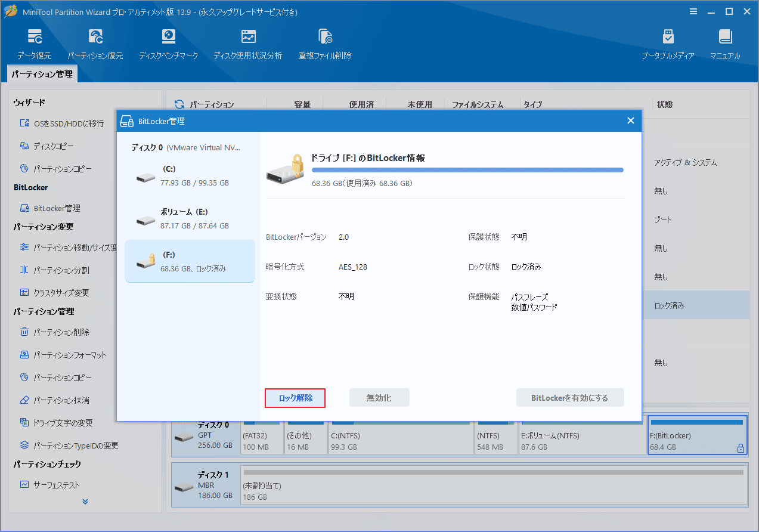Select パーティション削除 in sidebar
This screenshot has width=759, height=532.
(55, 332)
